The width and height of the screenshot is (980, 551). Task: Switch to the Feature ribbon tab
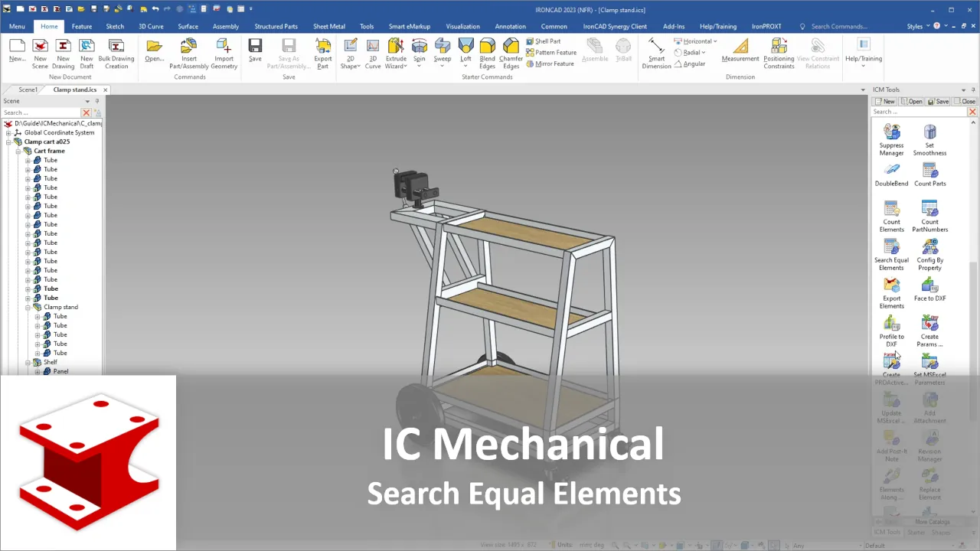pyautogui.click(x=82, y=26)
